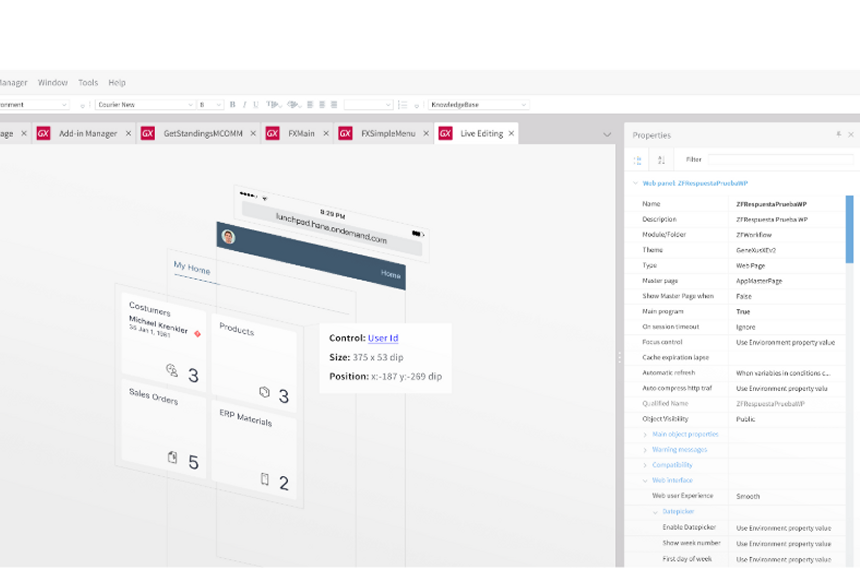Click the categorized view icon in Properties
Screen dimensions: 860x570
638,160
